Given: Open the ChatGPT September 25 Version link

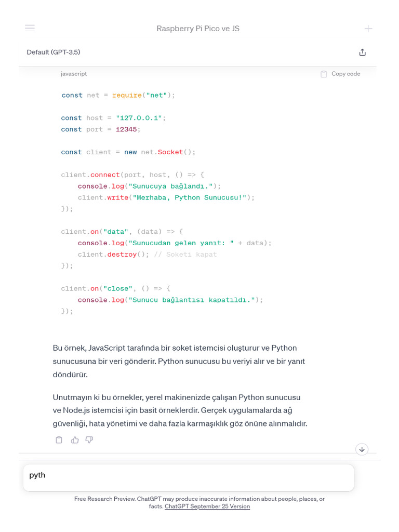Looking at the screenshot, I should coord(207,506).
